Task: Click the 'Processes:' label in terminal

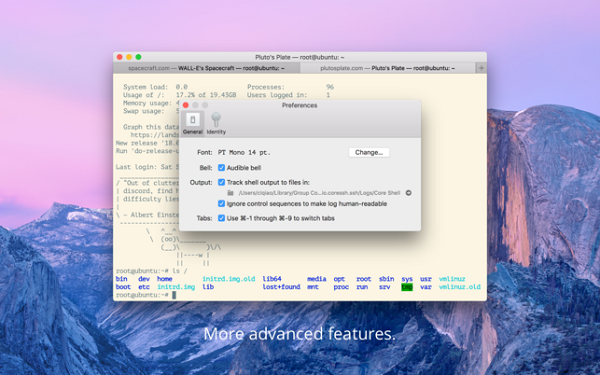Action: point(266,87)
